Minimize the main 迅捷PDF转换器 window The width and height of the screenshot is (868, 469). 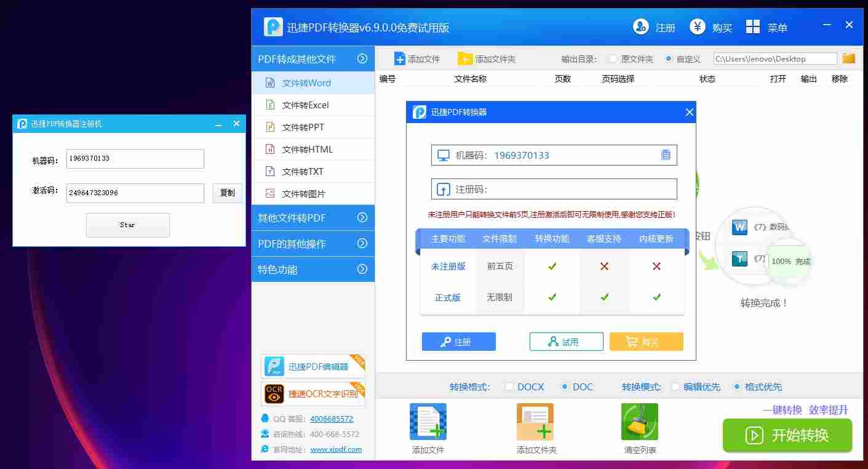pyautogui.click(x=827, y=25)
